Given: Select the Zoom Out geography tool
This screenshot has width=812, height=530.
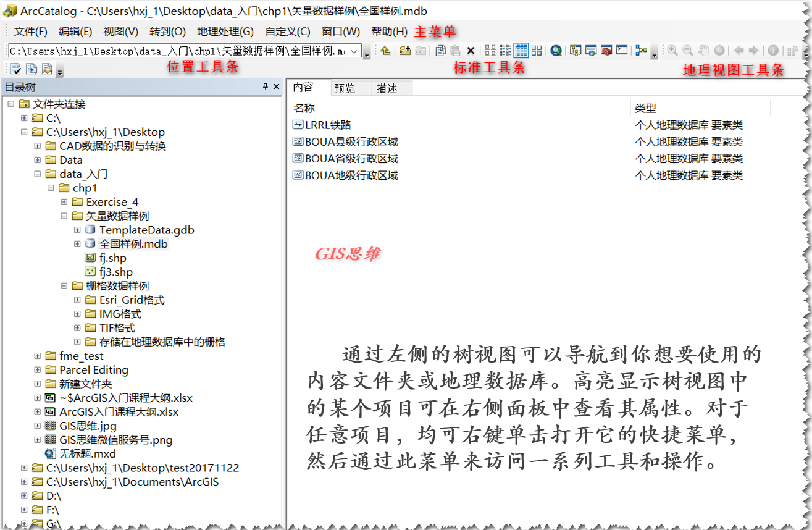Looking at the screenshot, I should 688,51.
